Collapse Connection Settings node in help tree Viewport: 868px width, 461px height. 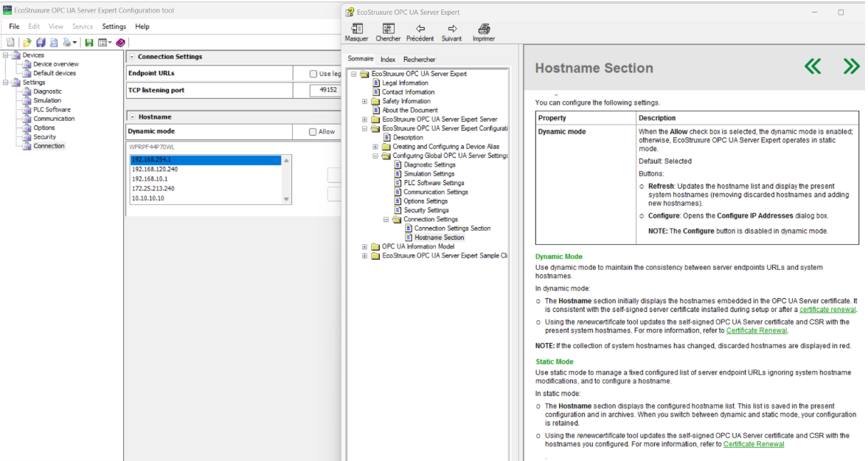coord(386,220)
